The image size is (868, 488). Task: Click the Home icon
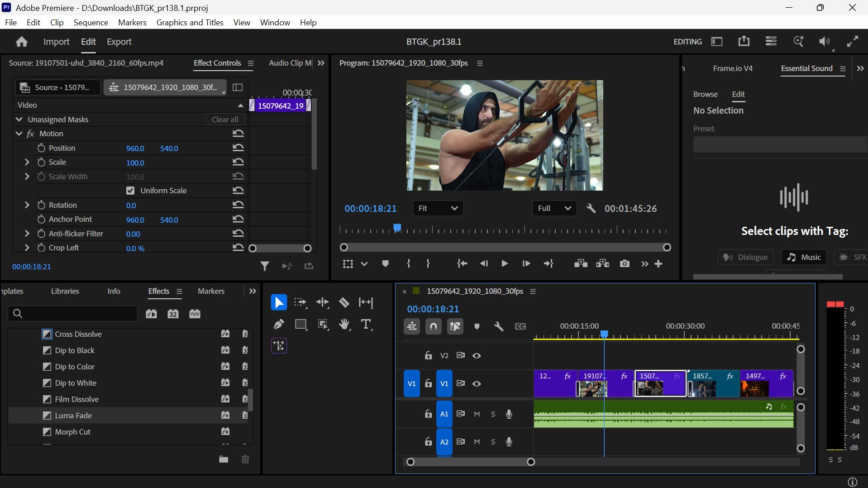pyautogui.click(x=21, y=42)
